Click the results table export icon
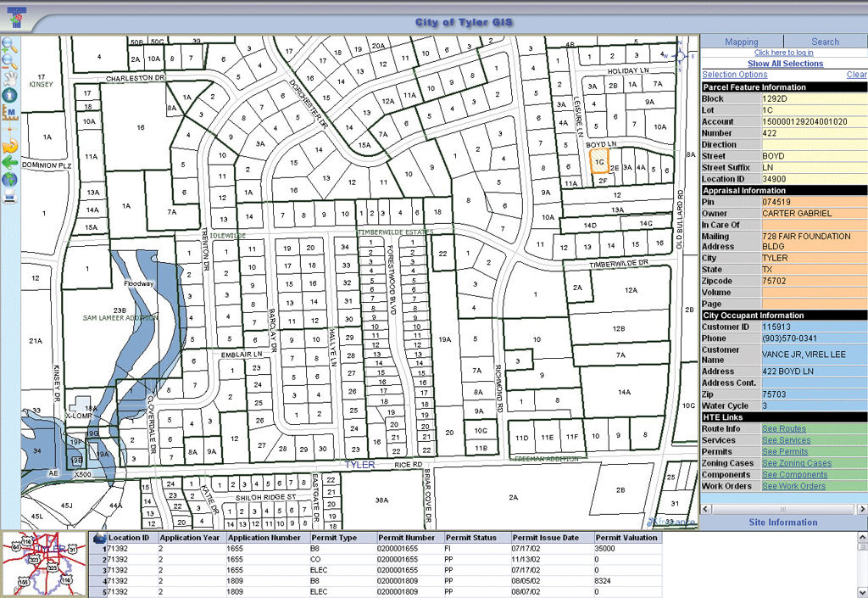The height and width of the screenshot is (598, 868). click(x=100, y=538)
